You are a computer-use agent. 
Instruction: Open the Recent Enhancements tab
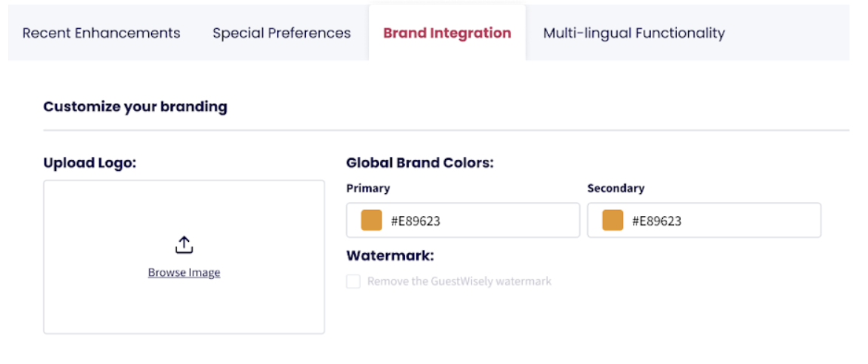[101, 33]
